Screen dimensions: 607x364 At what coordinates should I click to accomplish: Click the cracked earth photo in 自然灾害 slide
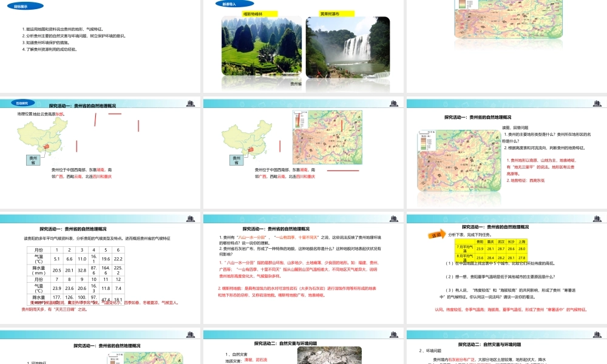coord(330,355)
